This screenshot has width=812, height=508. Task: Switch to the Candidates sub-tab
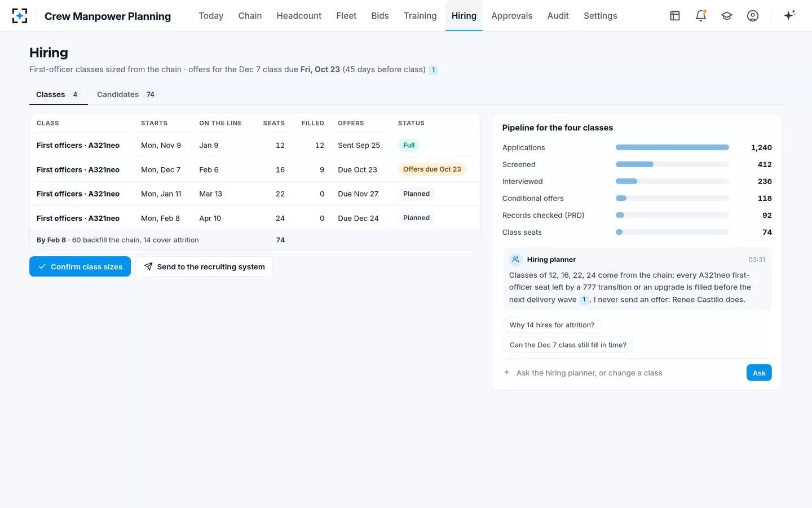[x=127, y=94]
